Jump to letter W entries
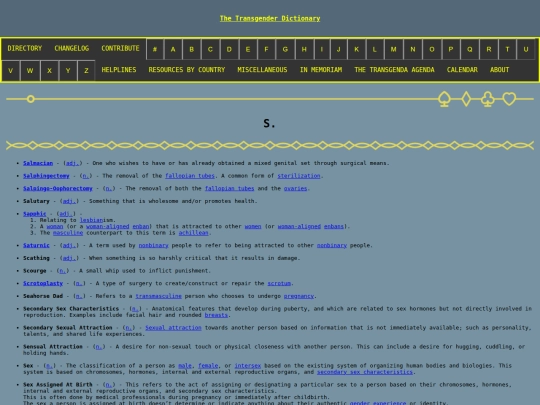This screenshot has width=540, height=405. click(x=30, y=71)
